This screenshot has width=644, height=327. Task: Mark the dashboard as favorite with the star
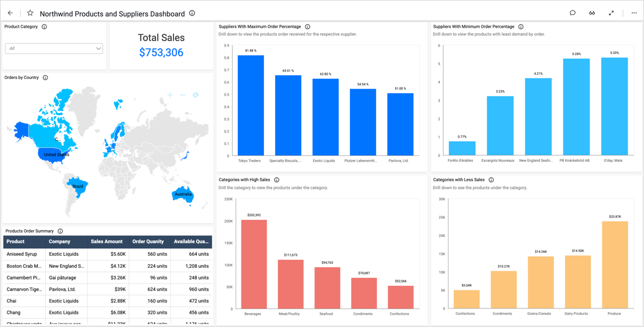coord(30,13)
